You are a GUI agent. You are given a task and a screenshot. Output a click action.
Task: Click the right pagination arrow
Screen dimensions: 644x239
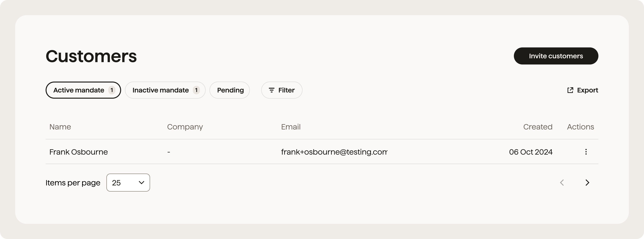click(587, 183)
